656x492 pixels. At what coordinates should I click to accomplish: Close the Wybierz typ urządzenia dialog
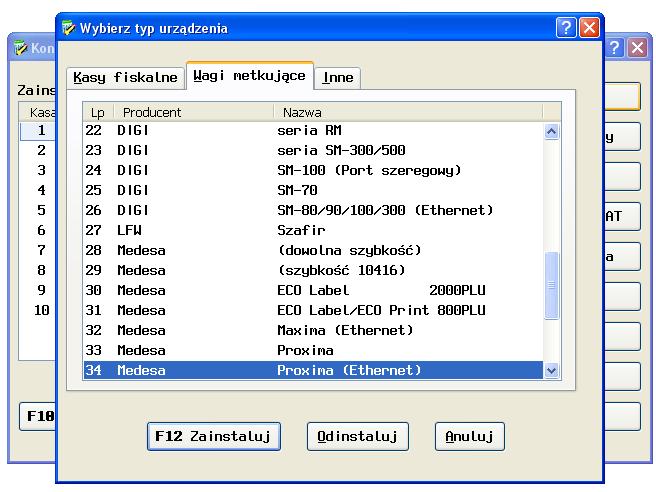pos(589,28)
